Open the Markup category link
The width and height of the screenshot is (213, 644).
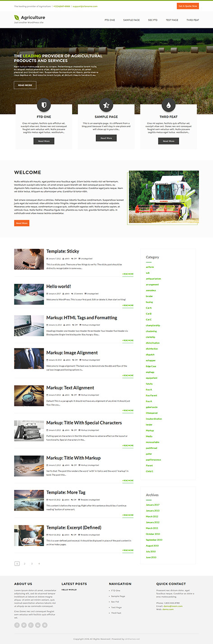click(x=150, y=430)
